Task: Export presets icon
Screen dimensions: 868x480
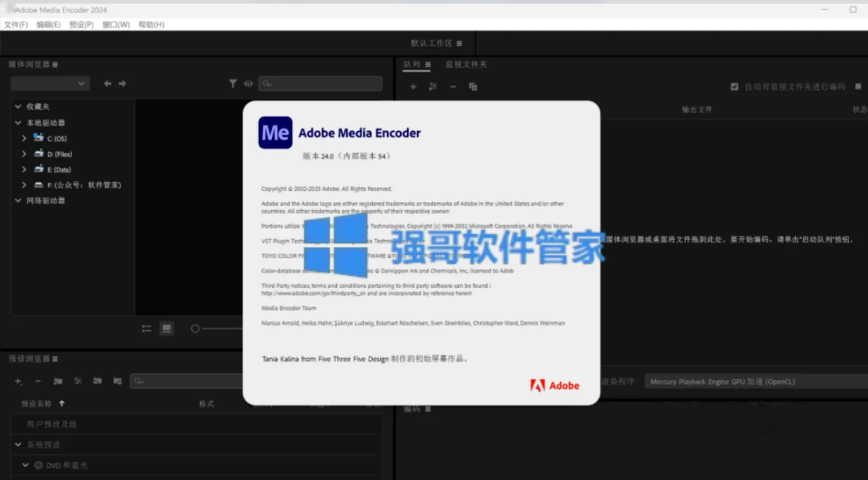Action: click(x=117, y=382)
